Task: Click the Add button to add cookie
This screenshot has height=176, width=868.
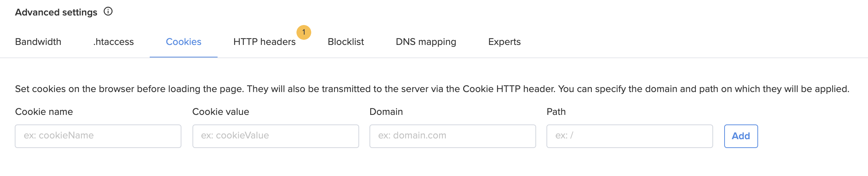Action: click(x=741, y=136)
